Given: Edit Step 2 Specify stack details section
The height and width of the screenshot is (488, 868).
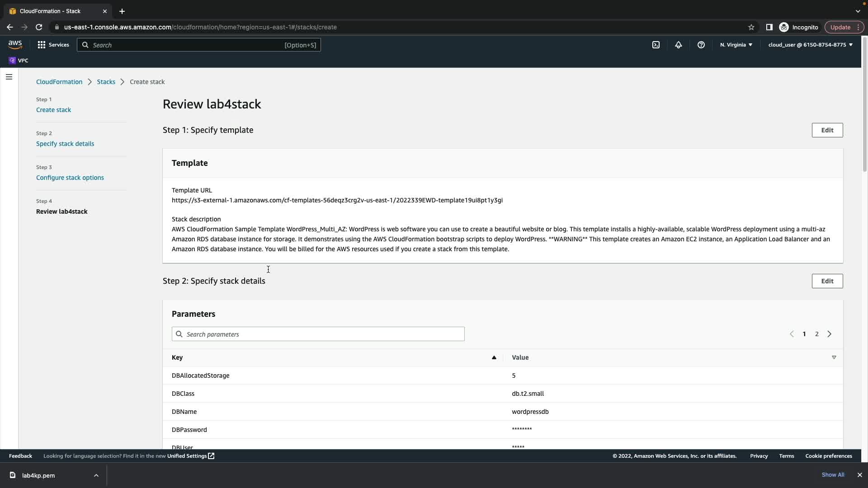Looking at the screenshot, I should pyautogui.click(x=827, y=281).
